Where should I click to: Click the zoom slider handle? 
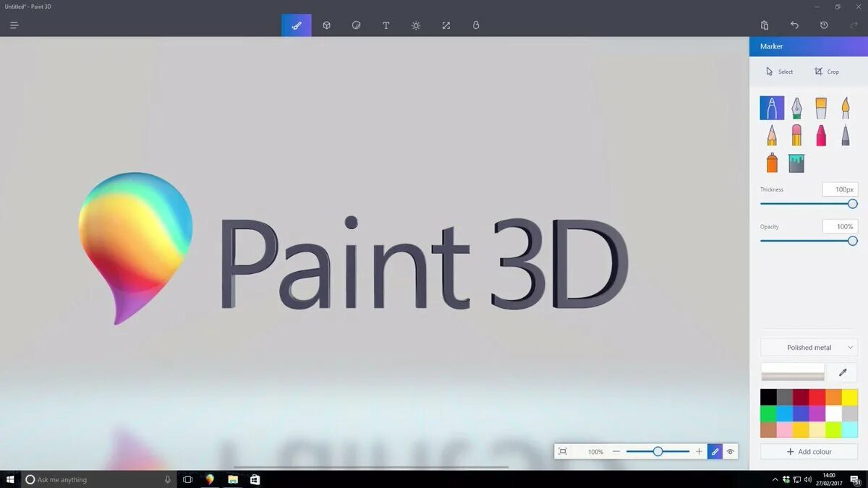[x=658, y=452]
